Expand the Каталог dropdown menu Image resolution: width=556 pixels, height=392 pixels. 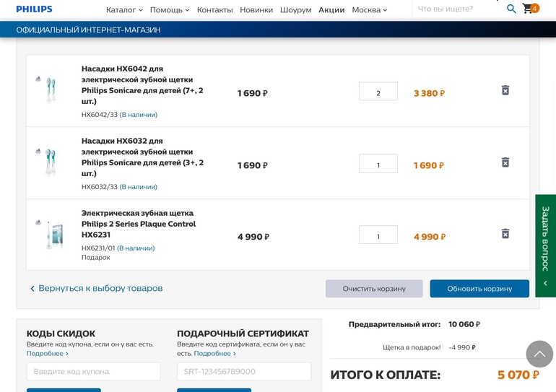(124, 10)
